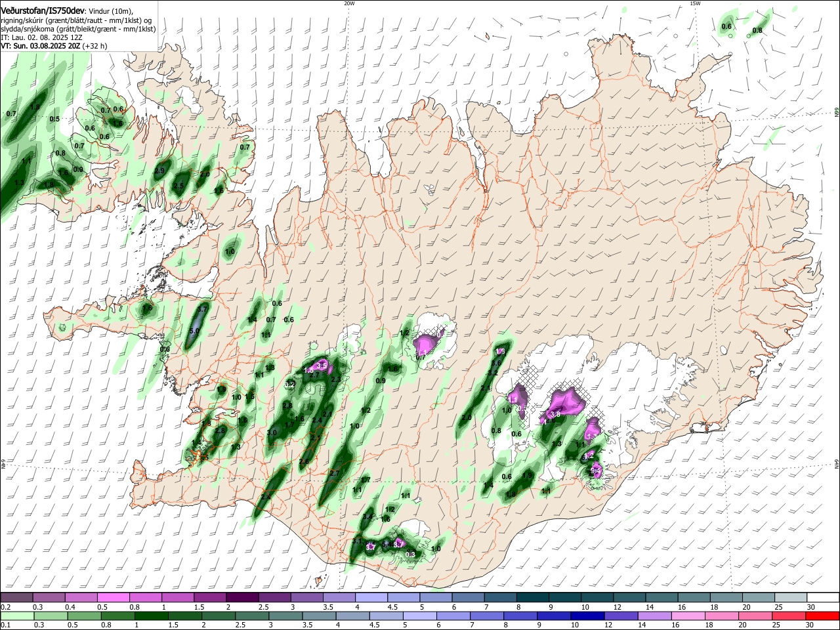The width and height of the screenshot is (840, 630).
Task: Click the 5.0 precipitation value on the map
Action: coord(194,331)
